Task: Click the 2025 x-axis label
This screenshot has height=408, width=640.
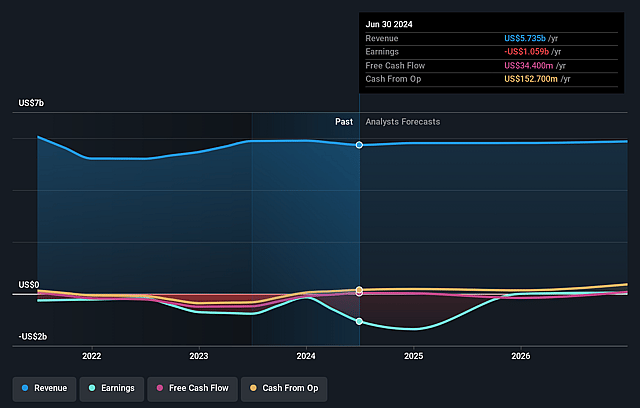Action: (414, 356)
